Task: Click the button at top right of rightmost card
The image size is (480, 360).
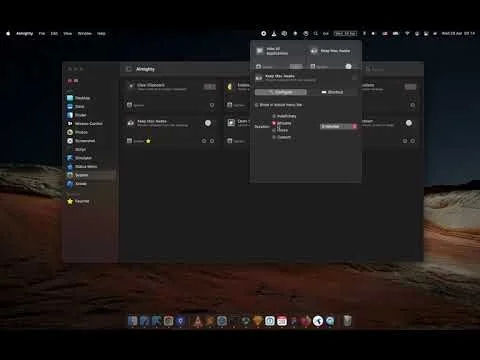Action: [410, 87]
